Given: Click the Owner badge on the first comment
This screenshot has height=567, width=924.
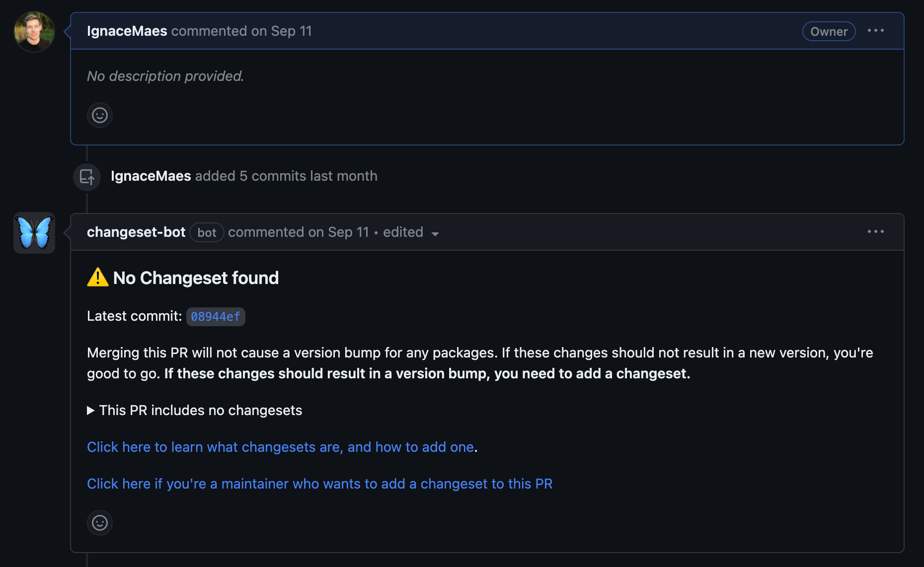Looking at the screenshot, I should (829, 31).
